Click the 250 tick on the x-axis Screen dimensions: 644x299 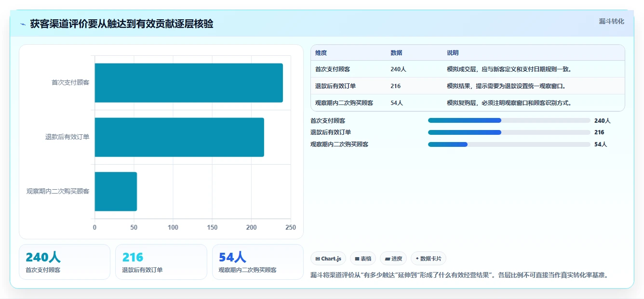tap(291, 227)
